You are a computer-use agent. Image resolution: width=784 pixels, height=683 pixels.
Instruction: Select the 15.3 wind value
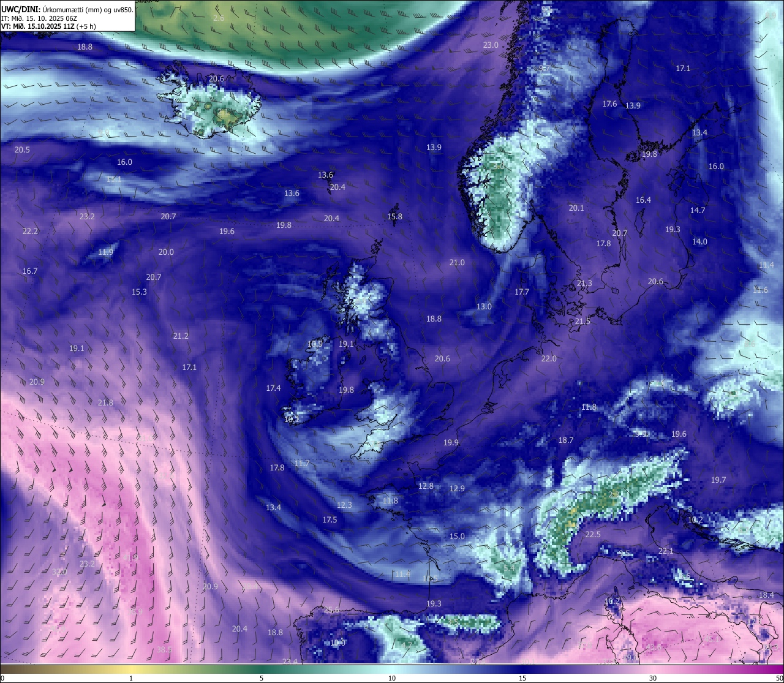point(139,292)
